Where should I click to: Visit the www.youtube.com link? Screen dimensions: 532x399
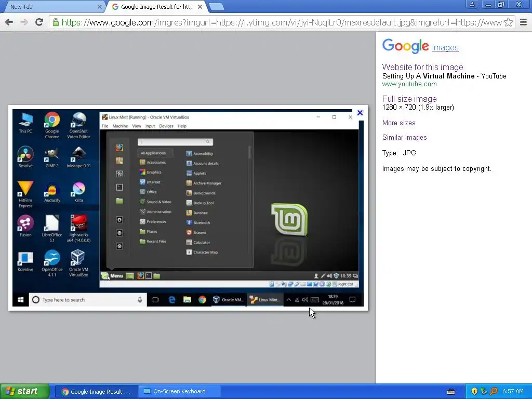[x=409, y=84]
